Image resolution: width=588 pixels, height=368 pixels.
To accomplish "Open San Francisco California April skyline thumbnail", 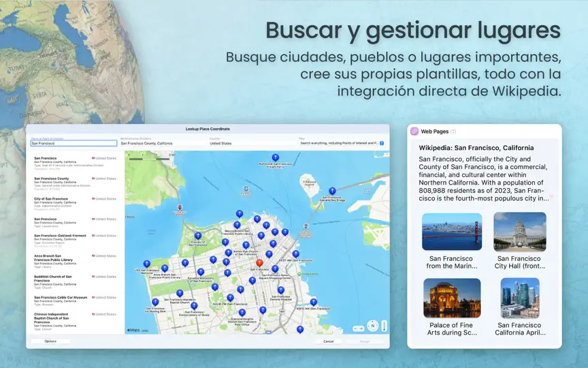I will click(x=520, y=298).
